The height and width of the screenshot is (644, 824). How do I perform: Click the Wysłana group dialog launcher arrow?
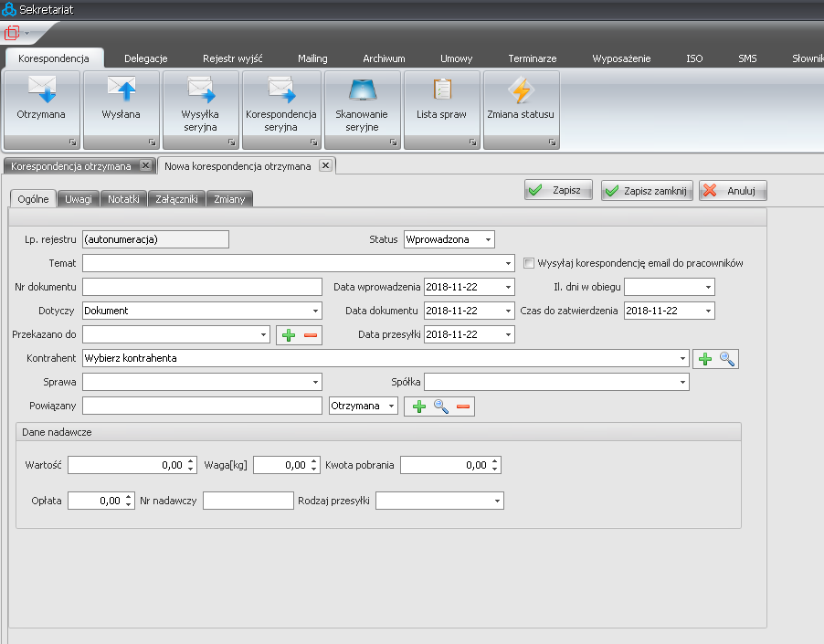152,143
